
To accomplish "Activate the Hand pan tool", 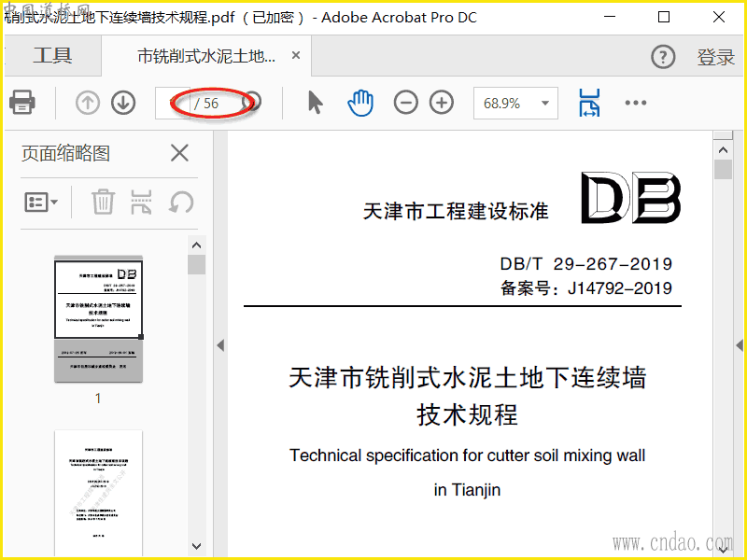I will click(360, 103).
